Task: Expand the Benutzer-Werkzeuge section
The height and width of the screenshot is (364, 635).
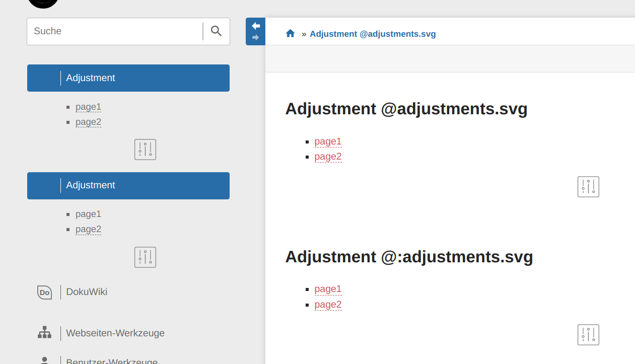Action: coord(112,360)
